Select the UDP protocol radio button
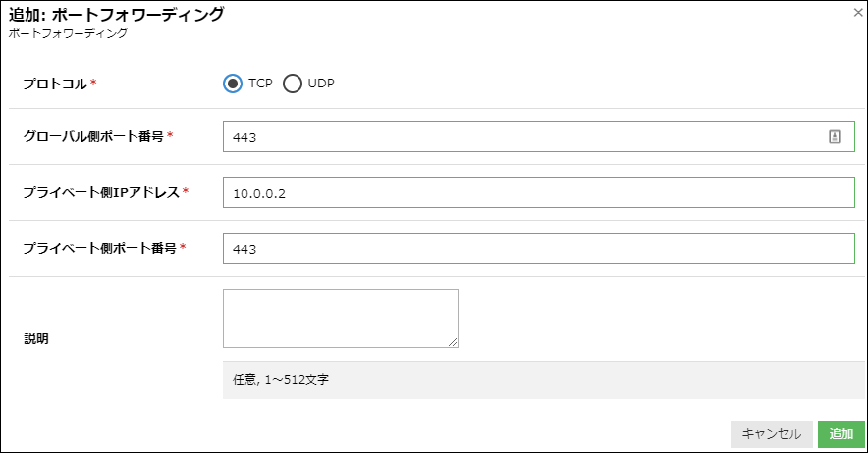This screenshot has height=453, width=868. (x=293, y=84)
